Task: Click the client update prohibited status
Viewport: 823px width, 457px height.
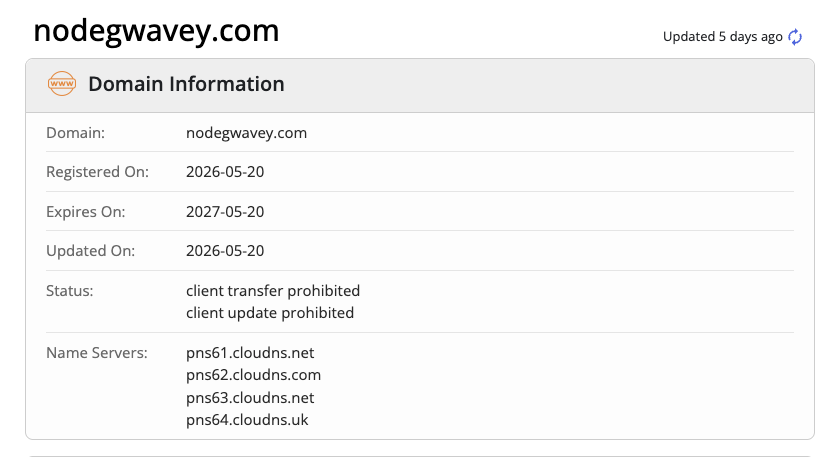Action: [x=270, y=313]
